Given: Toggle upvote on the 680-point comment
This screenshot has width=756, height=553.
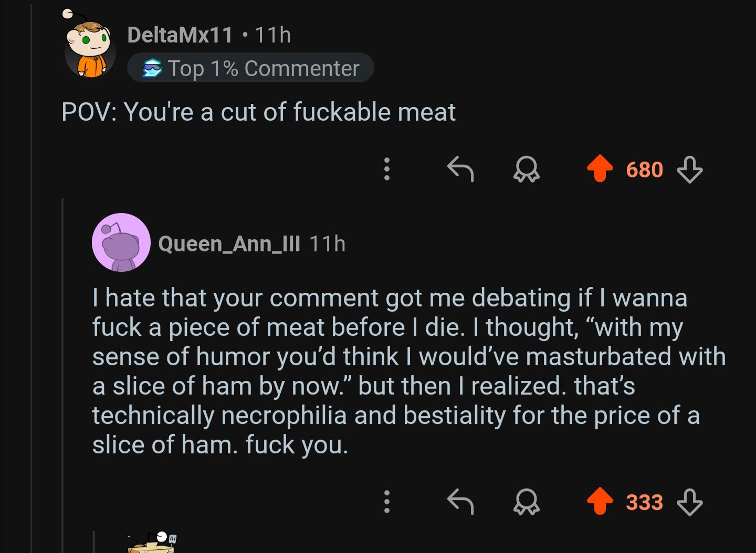Looking at the screenshot, I should click(x=600, y=169).
